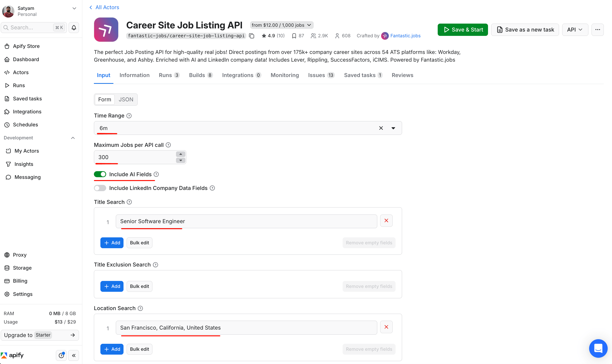Open the notifications bell icon

point(74,27)
